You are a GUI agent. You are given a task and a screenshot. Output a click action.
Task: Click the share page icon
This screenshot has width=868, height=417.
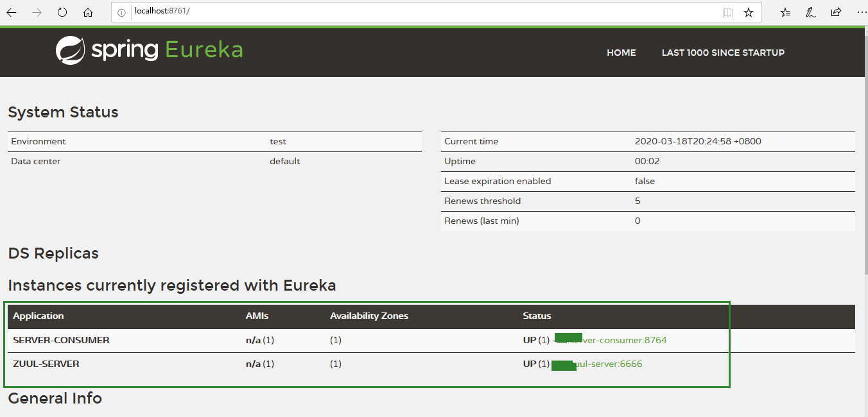[836, 12]
